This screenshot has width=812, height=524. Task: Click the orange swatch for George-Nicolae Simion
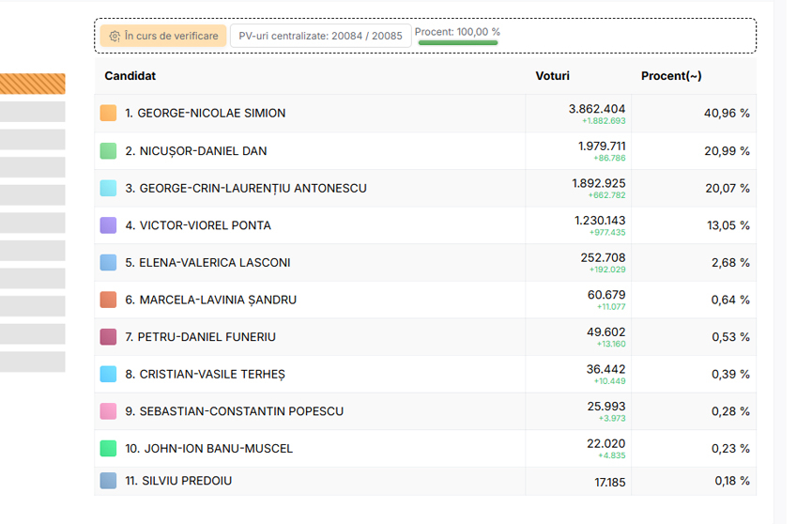[x=108, y=114]
